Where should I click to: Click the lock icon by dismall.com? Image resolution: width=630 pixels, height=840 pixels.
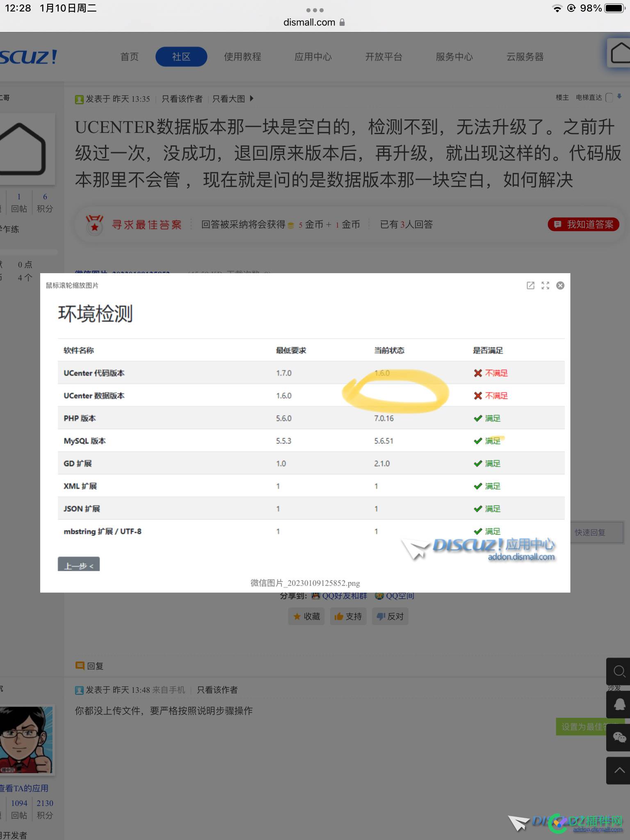point(342,22)
